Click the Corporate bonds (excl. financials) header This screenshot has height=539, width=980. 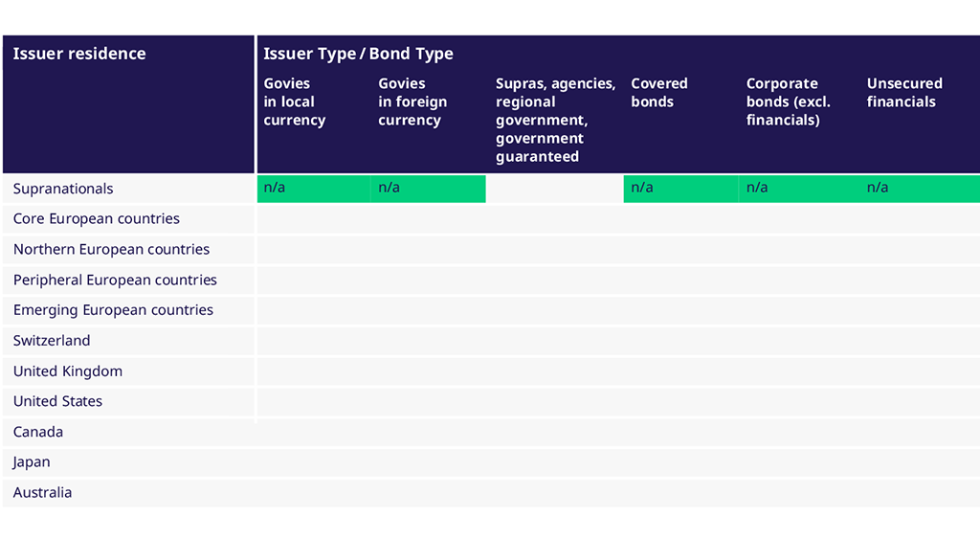(789, 101)
